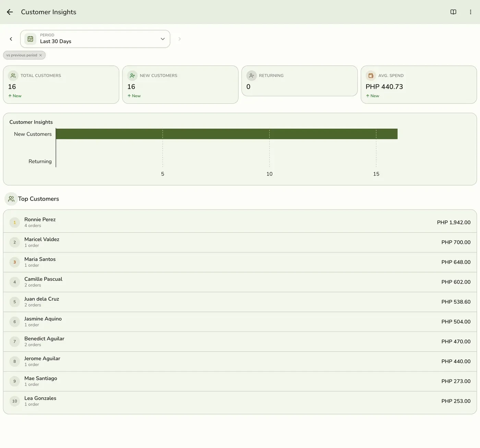Viewport: 480px width, 448px height.
Task: Open Juan dela Cruz customer row
Action: coord(240,302)
